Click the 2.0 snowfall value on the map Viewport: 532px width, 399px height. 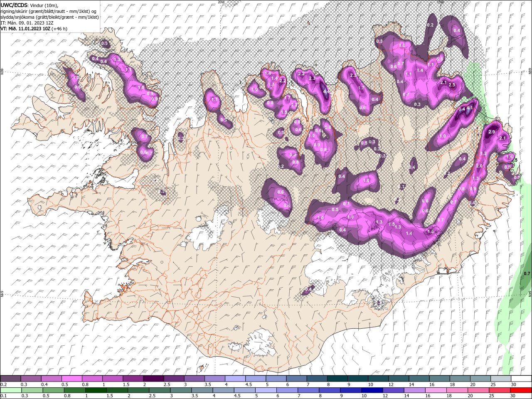coord(479,166)
